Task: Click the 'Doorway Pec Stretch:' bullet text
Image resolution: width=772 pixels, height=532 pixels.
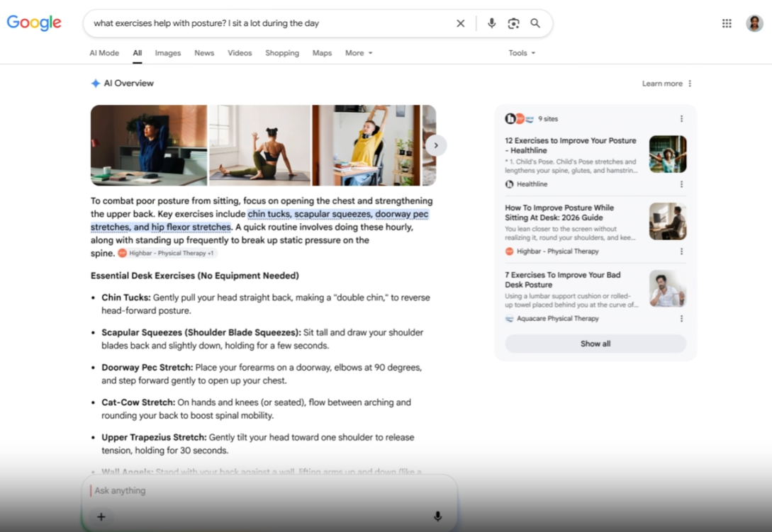Action: [147, 368]
